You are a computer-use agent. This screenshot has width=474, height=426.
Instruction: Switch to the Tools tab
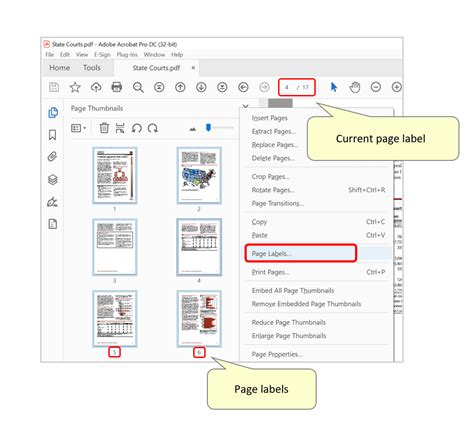tap(92, 68)
